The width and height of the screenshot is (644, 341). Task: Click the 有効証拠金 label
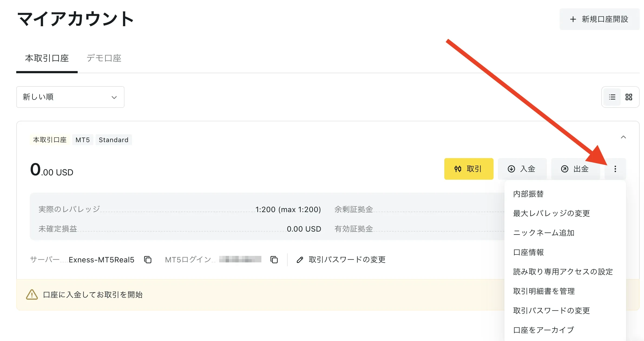click(x=354, y=229)
